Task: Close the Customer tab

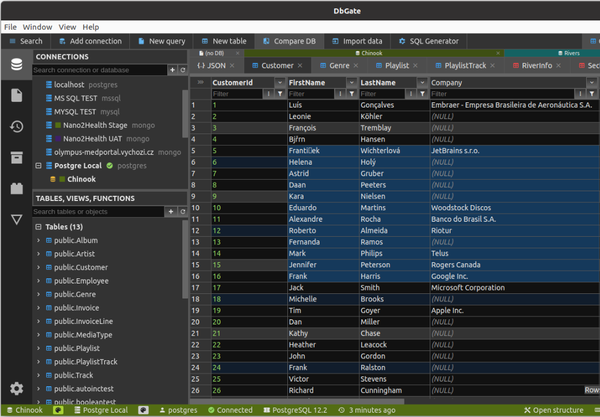Action: pos(300,66)
